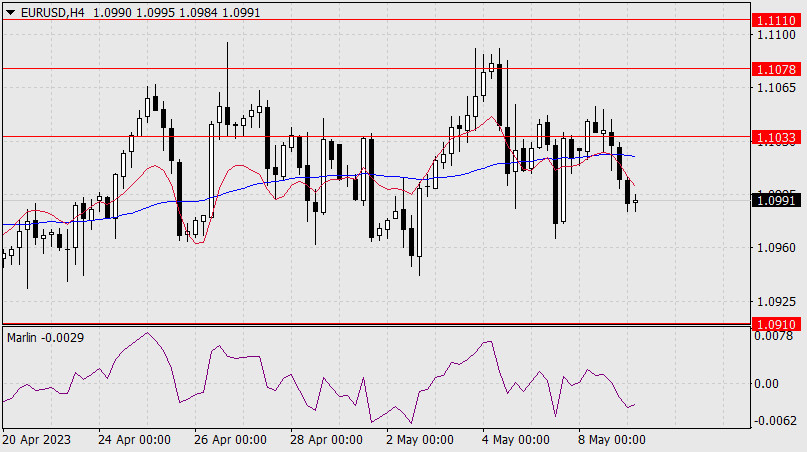The width and height of the screenshot is (807, 452).
Task: Click the red 1.1110 price label
Action: (x=777, y=20)
